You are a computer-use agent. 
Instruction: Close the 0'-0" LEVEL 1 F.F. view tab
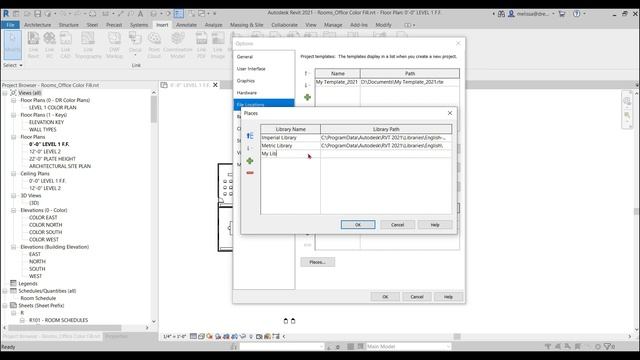215,85
